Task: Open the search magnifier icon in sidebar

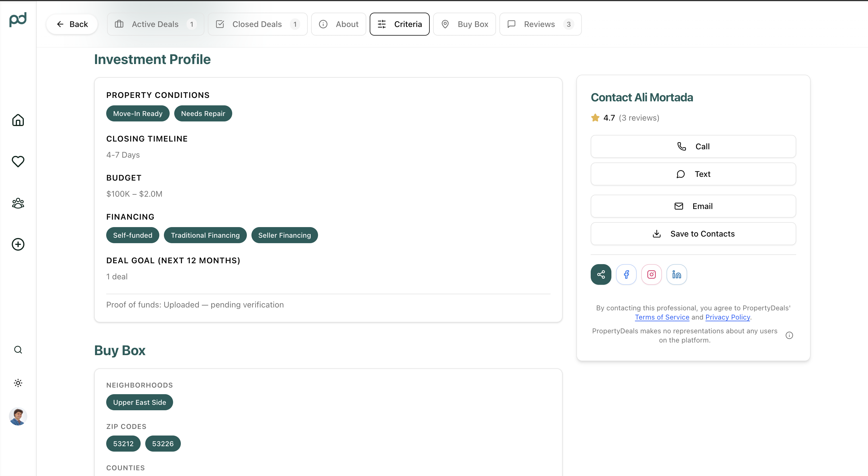Action: click(x=18, y=350)
